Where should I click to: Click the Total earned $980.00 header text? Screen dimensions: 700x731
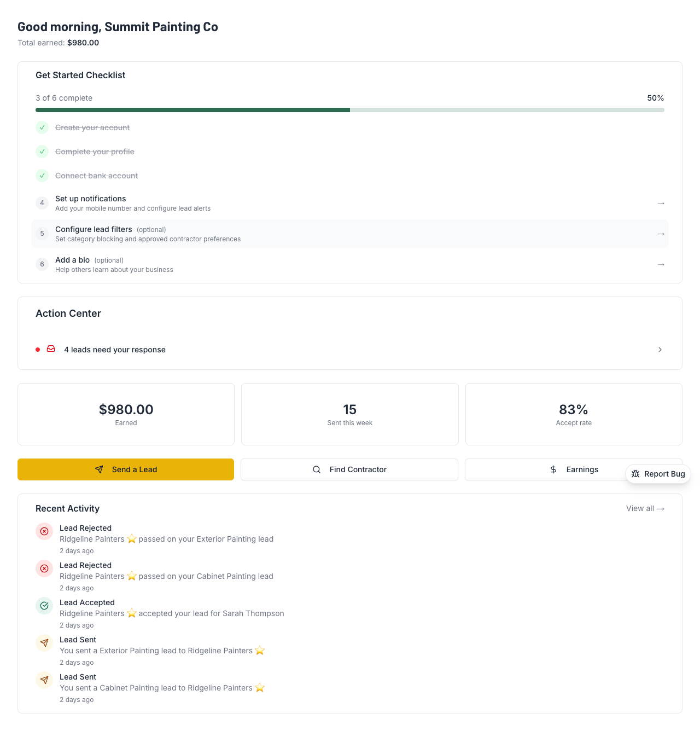pyautogui.click(x=58, y=43)
